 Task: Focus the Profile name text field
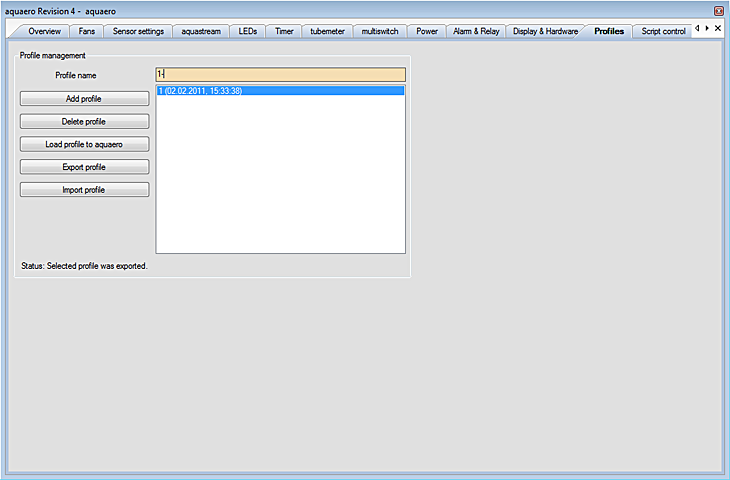click(x=280, y=74)
